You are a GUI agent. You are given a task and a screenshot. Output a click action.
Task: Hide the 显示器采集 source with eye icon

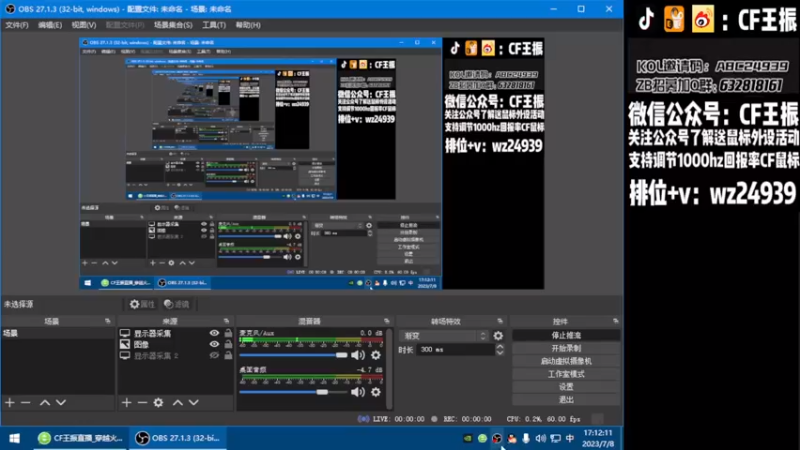click(214, 333)
